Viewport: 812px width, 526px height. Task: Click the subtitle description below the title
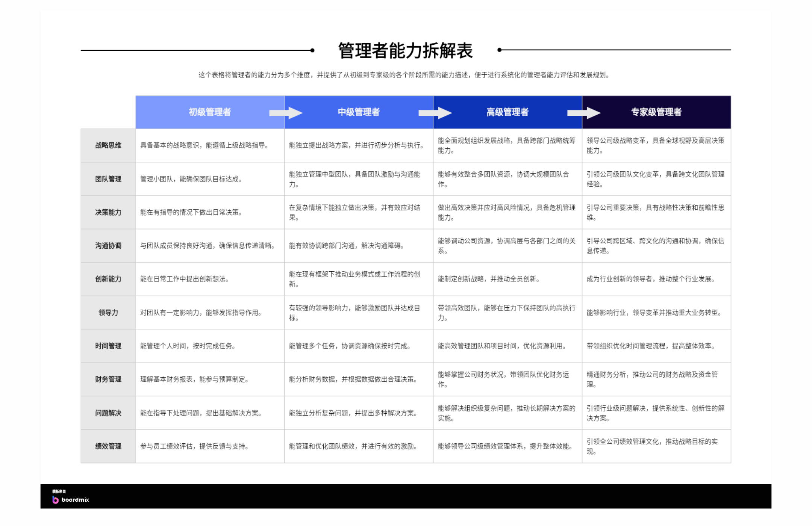click(404, 75)
